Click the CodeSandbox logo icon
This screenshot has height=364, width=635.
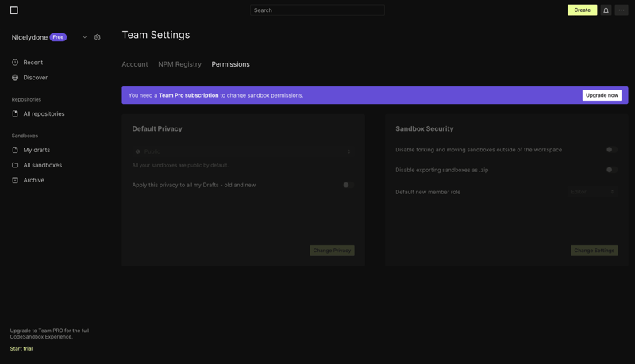[x=14, y=10]
